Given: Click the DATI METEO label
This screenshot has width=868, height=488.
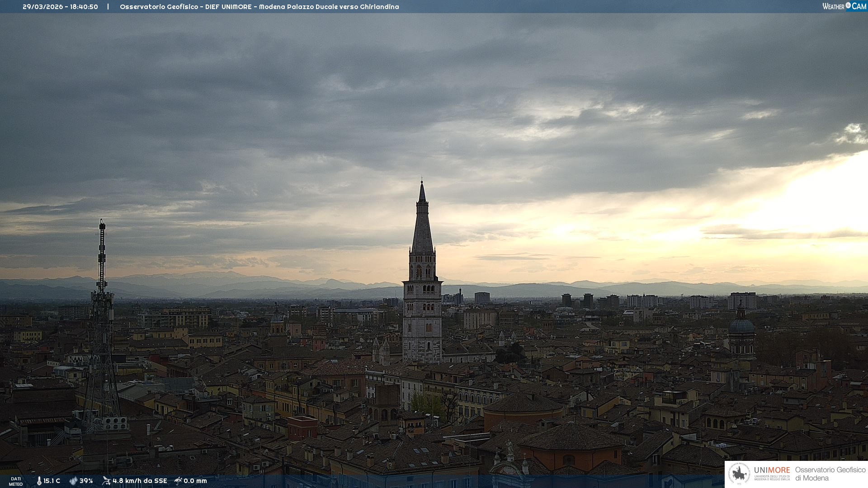Looking at the screenshot, I should 16,481.
